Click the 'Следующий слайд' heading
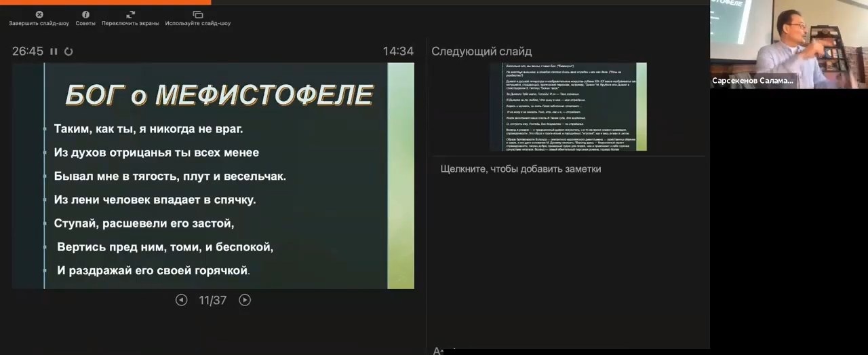This screenshot has height=355, width=868. [x=481, y=52]
